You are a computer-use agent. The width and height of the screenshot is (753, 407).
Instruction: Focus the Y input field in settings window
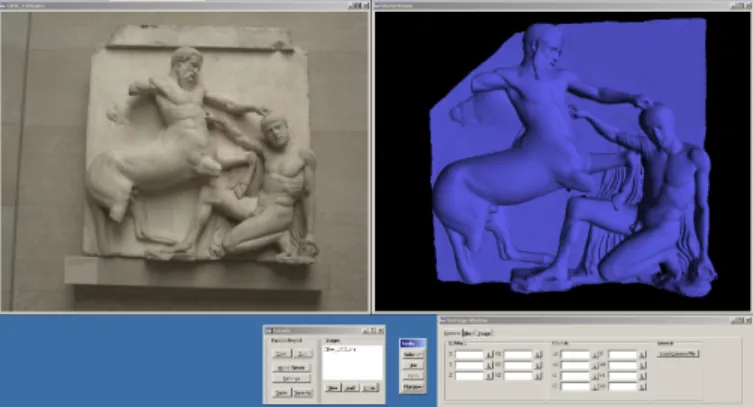click(469, 365)
